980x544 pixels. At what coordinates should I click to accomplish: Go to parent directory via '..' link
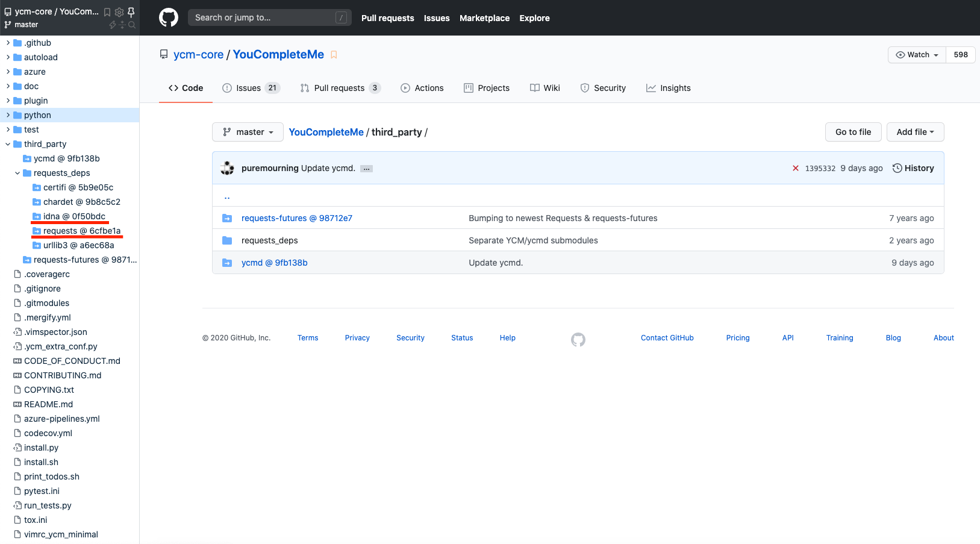click(x=227, y=196)
